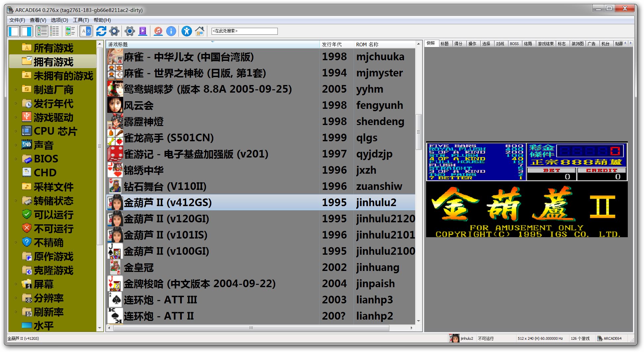Screen dimensions: 644x352
Task: Click the orange music note icon
Action: (158, 31)
